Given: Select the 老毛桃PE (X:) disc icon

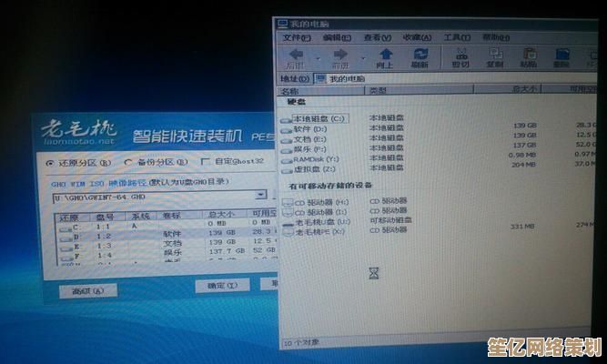Looking at the screenshot, I should coord(288,232).
